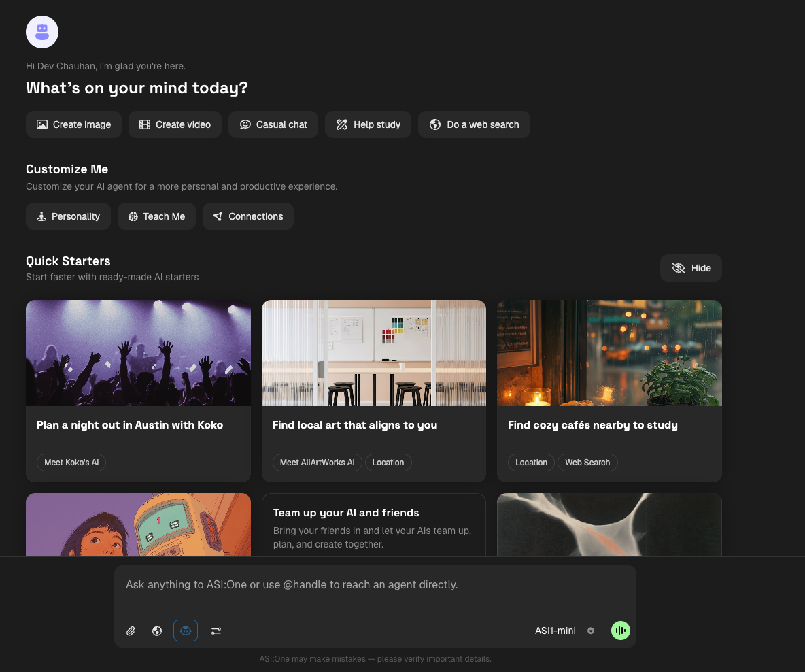Open the Connections settings
Viewport: 805px width, 672px height.
pyautogui.click(x=248, y=216)
